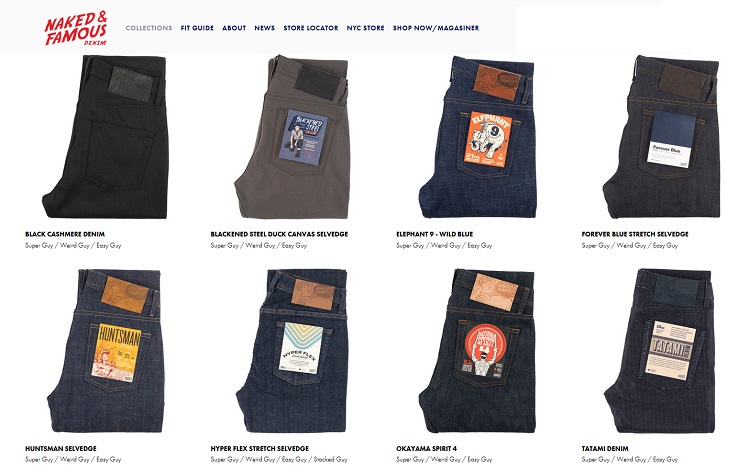Select the Huntsman jeans image

(x=106, y=351)
